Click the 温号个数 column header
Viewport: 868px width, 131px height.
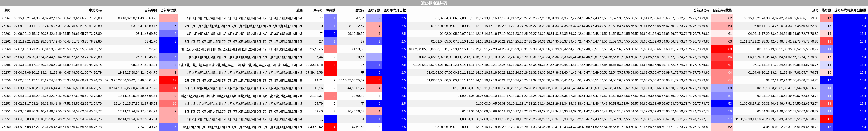(x=374, y=11)
